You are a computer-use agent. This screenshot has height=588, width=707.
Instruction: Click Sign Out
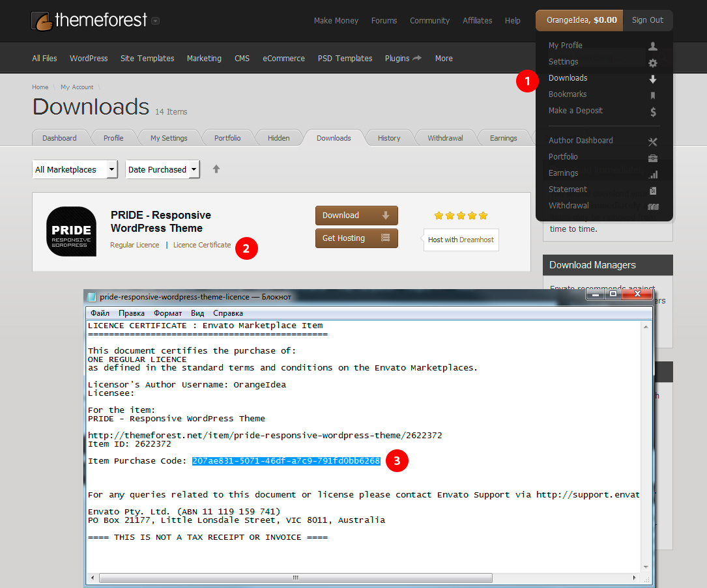647,20
